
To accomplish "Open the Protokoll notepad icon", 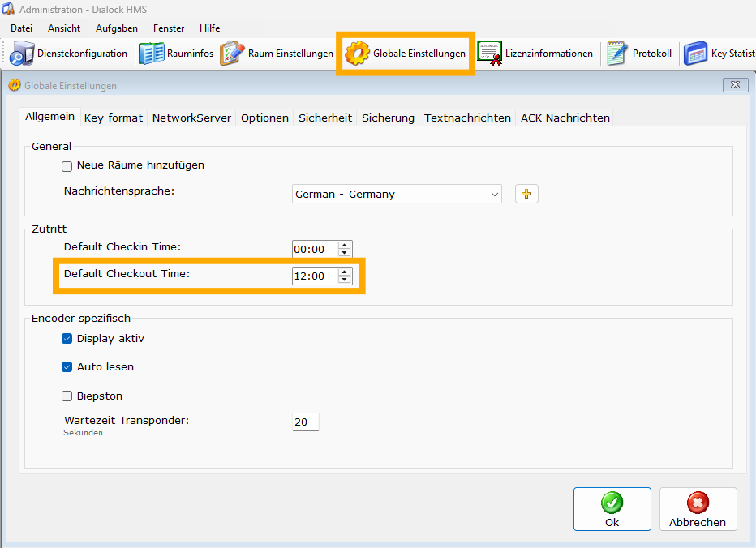I will (x=617, y=54).
